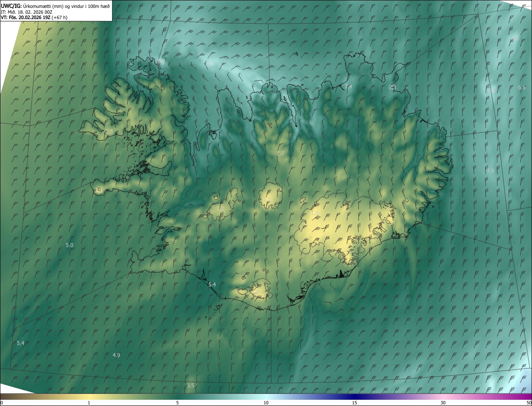The height and width of the screenshot is (406, 532).
Task: Click the 5 mark on the color scale
Action: (177, 403)
